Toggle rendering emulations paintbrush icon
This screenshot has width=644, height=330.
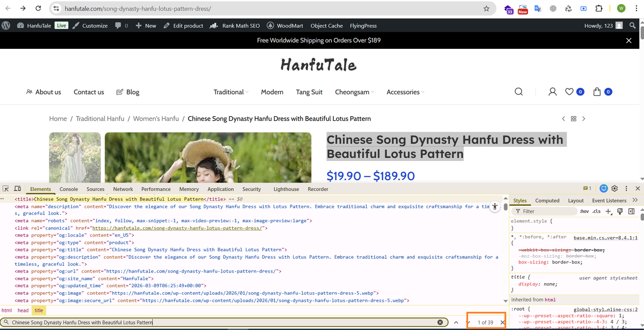tap(620, 211)
